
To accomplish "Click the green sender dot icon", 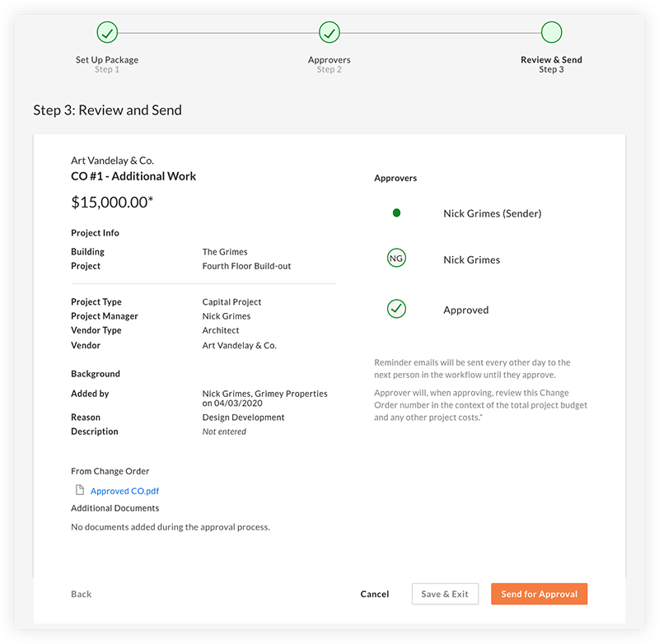I will click(x=396, y=213).
